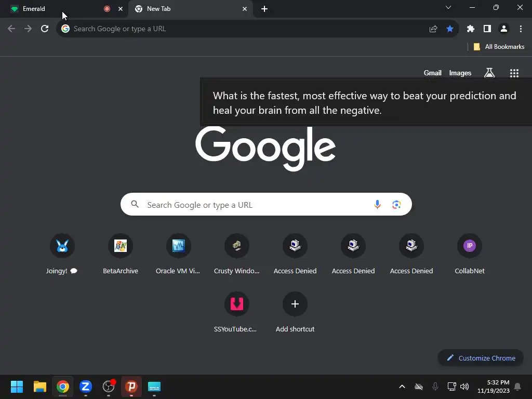
Task: Click the Google search box
Action: point(266,204)
